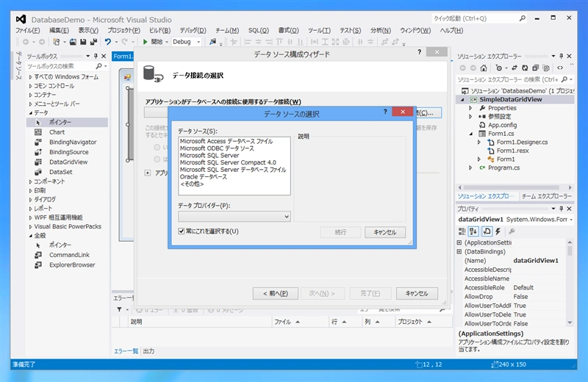This screenshot has width=588, height=382.
Task: Click the クイック起動 search field
Action: pos(479,18)
